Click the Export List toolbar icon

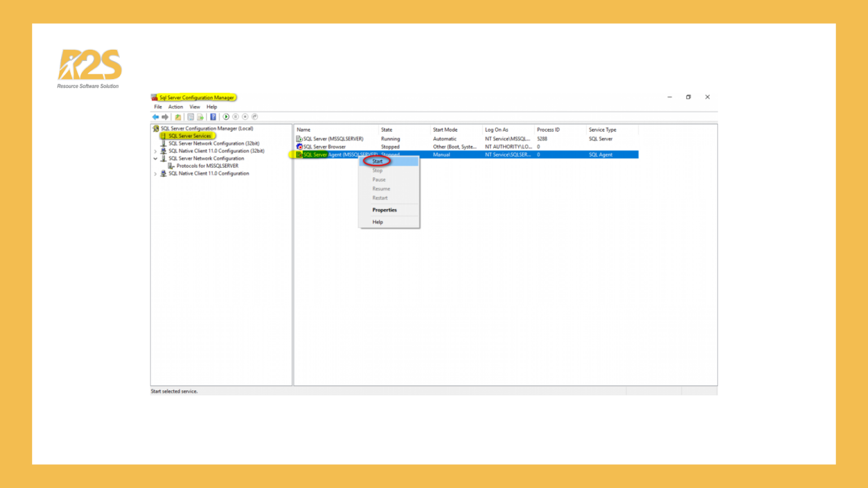(200, 116)
